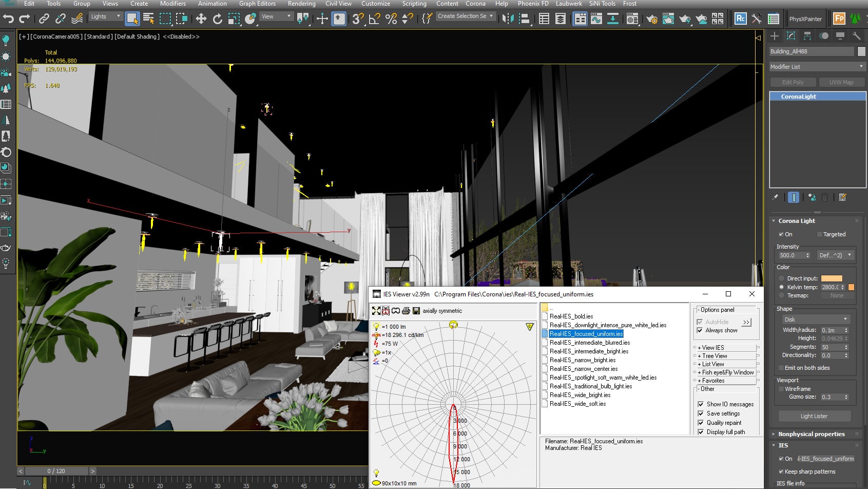Image resolution: width=868 pixels, height=489 pixels.
Task: Open the Corona menu
Action: click(x=475, y=4)
